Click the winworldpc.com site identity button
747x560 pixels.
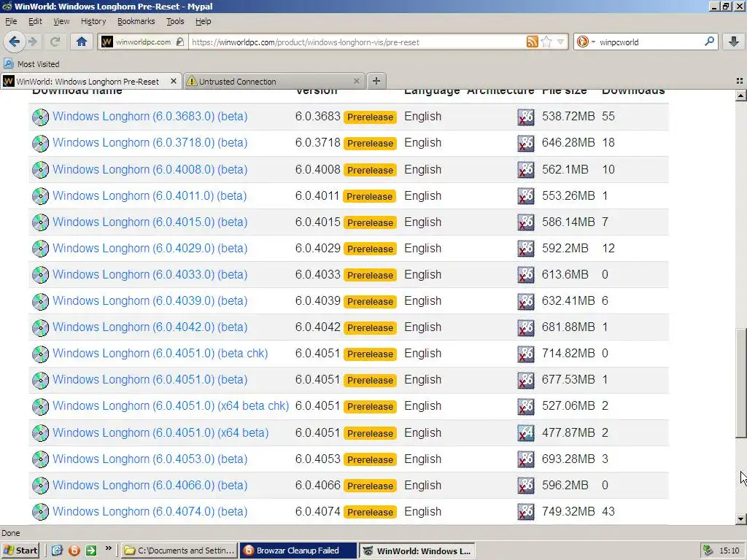(x=143, y=42)
